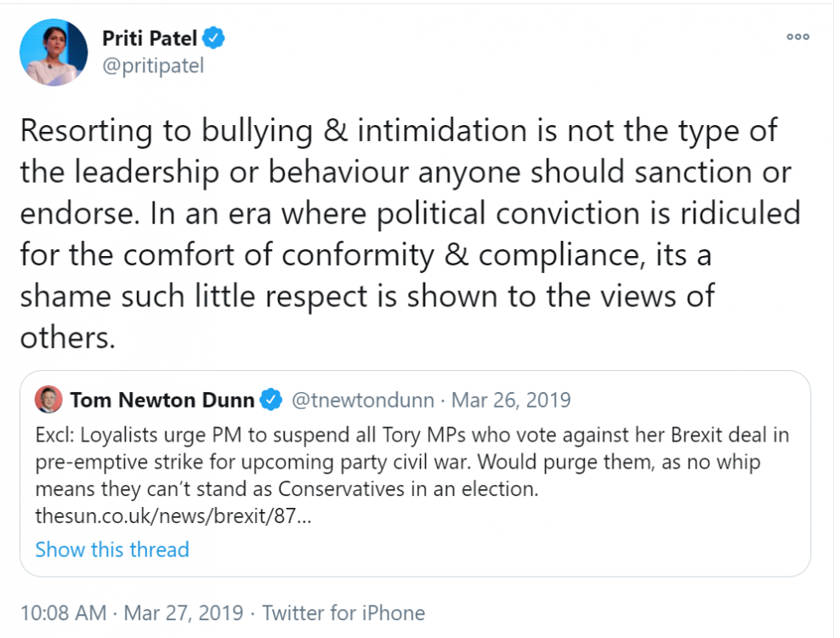Click the 10:08 AM time stamp
The image size is (840, 638).
click(64, 612)
